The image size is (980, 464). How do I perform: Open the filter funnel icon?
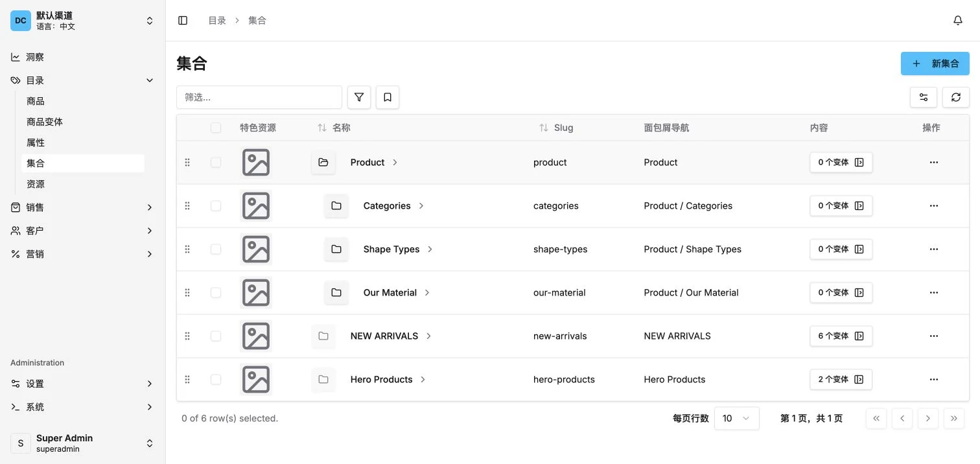point(359,97)
